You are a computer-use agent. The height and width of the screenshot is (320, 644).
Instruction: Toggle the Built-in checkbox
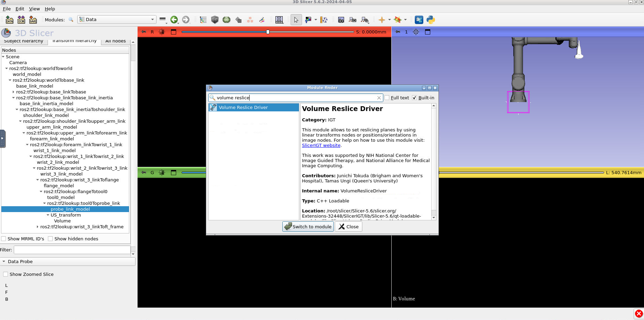click(x=414, y=98)
